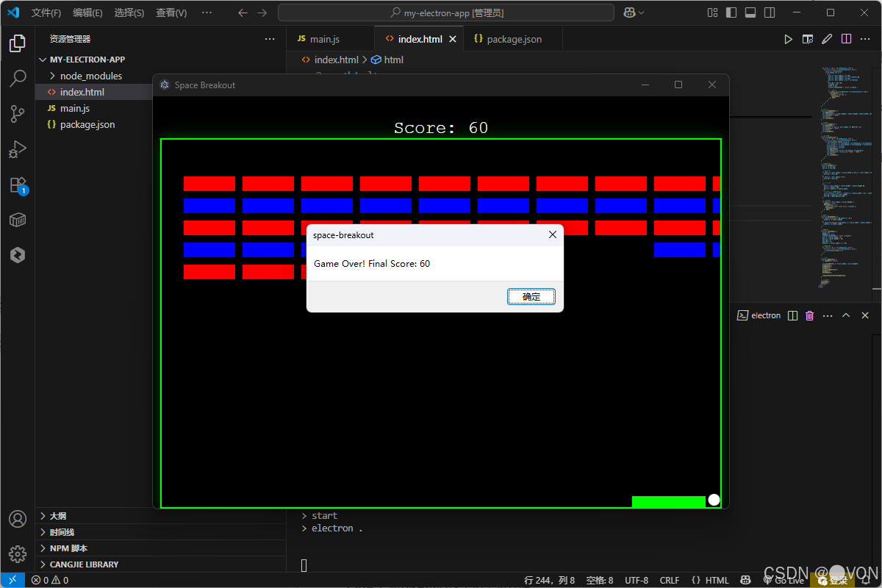Open the Explorer view in activity bar
Image resolution: width=882 pixels, height=588 pixels.
coord(18,43)
